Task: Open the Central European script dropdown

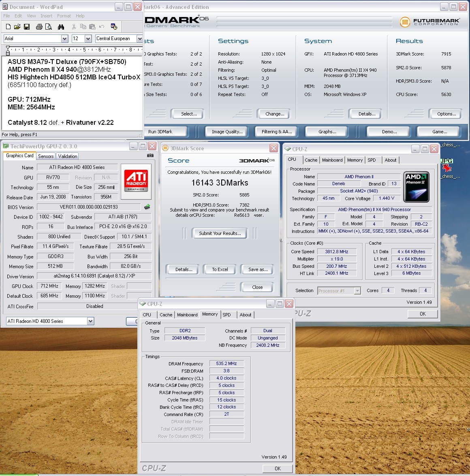Action: click(x=140, y=38)
